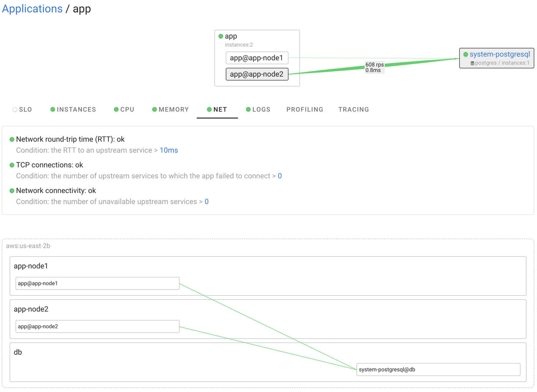Open the system-postgresql application link
The width and height of the screenshot is (537, 392).
pyautogui.click(x=500, y=54)
